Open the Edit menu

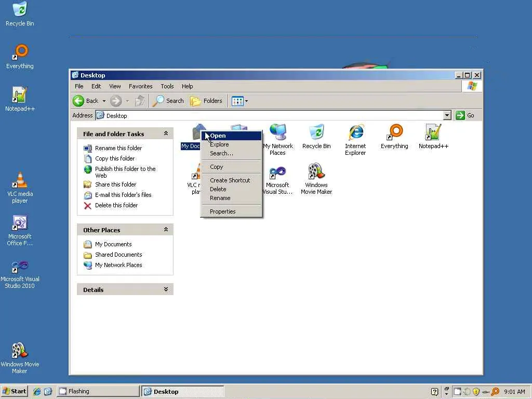[96, 86]
